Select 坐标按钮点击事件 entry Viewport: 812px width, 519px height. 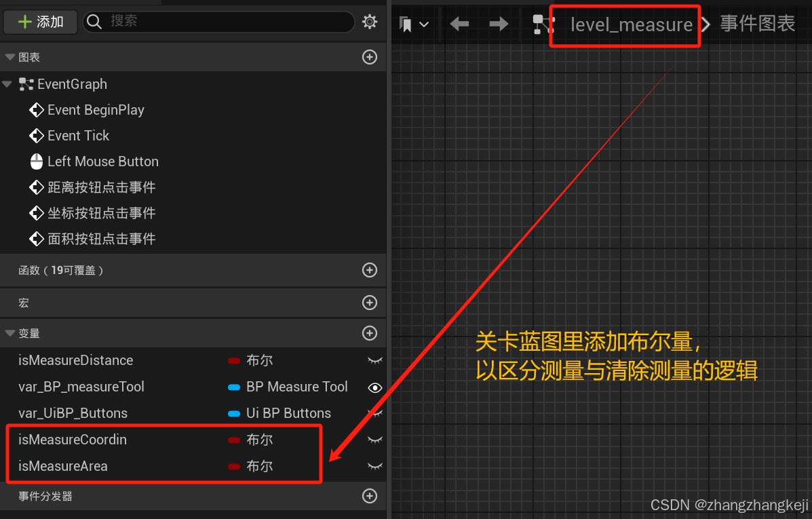point(102,213)
